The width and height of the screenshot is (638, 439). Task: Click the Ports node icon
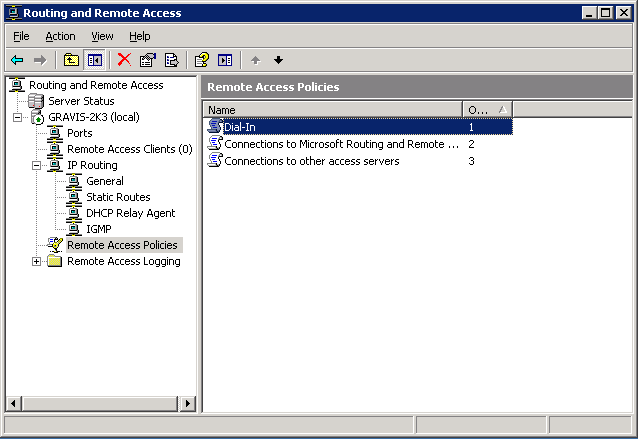[x=55, y=133]
